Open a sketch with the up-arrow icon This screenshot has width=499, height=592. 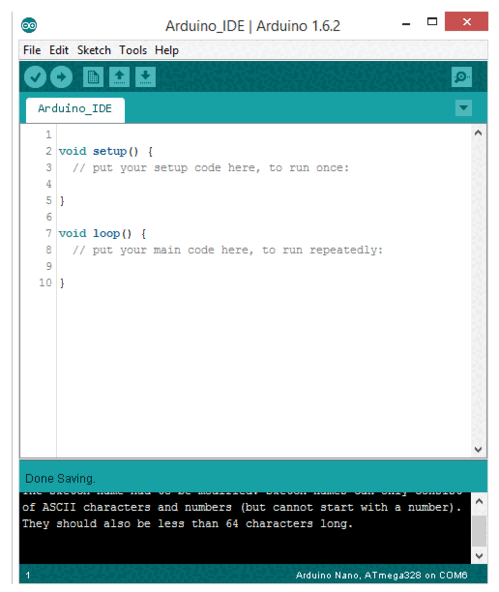point(119,77)
